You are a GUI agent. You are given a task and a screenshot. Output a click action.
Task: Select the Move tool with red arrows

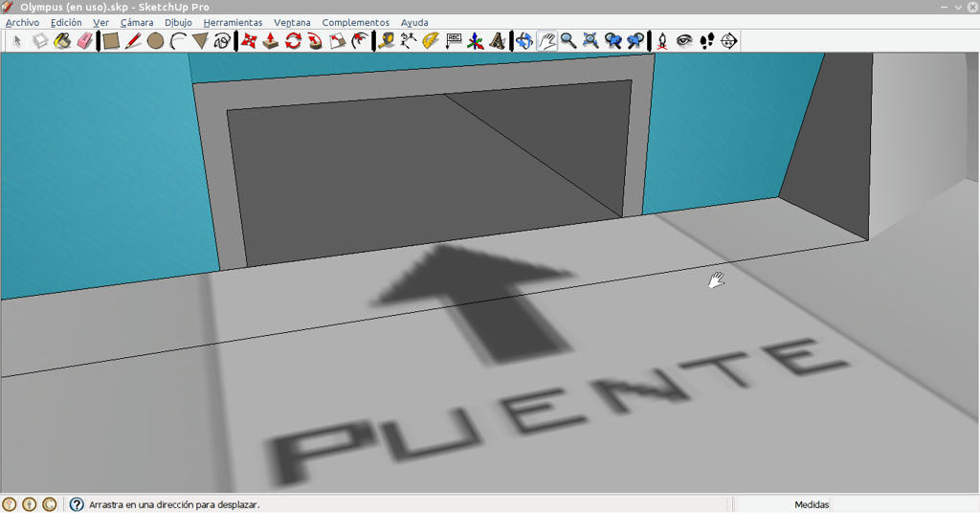[249, 41]
